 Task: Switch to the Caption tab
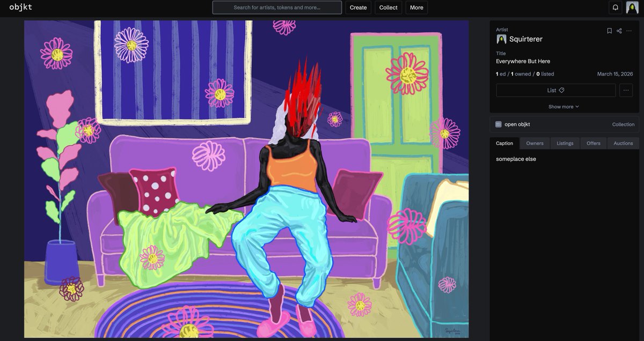(504, 143)
